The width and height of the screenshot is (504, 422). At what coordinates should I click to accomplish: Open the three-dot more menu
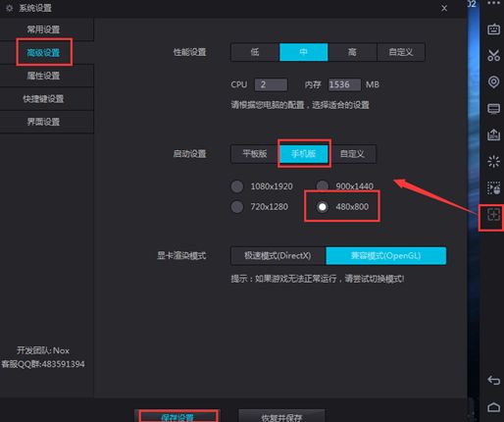point(493,3)
